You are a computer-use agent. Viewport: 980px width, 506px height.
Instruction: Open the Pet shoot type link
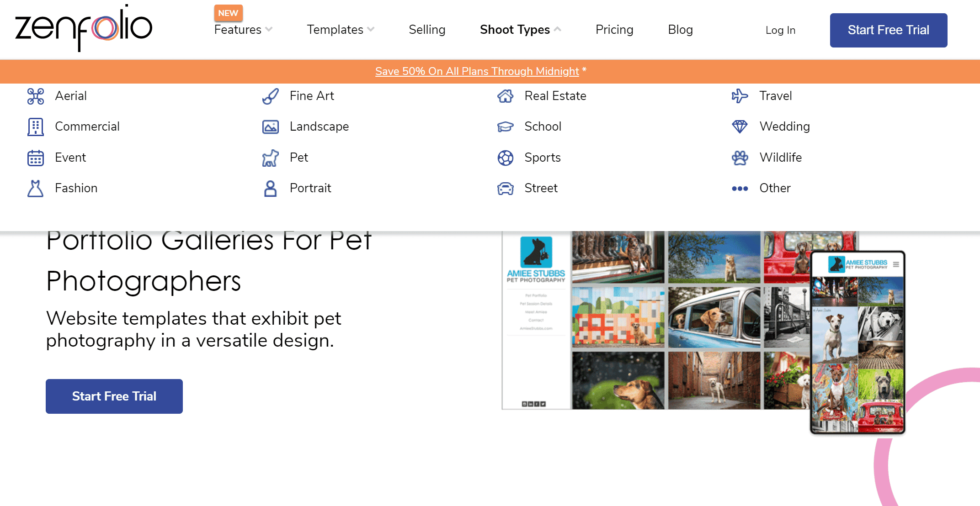click(x=299, y=158)
